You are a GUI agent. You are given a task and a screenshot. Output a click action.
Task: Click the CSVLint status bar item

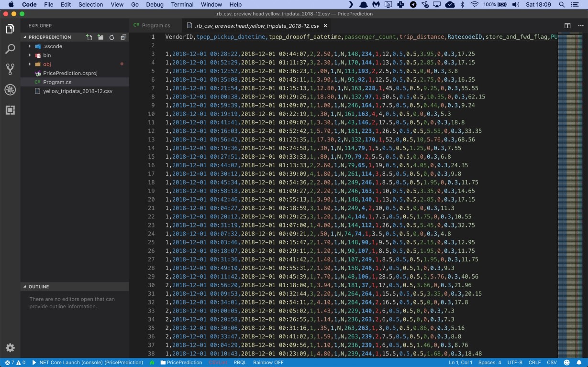coord(218,363)
